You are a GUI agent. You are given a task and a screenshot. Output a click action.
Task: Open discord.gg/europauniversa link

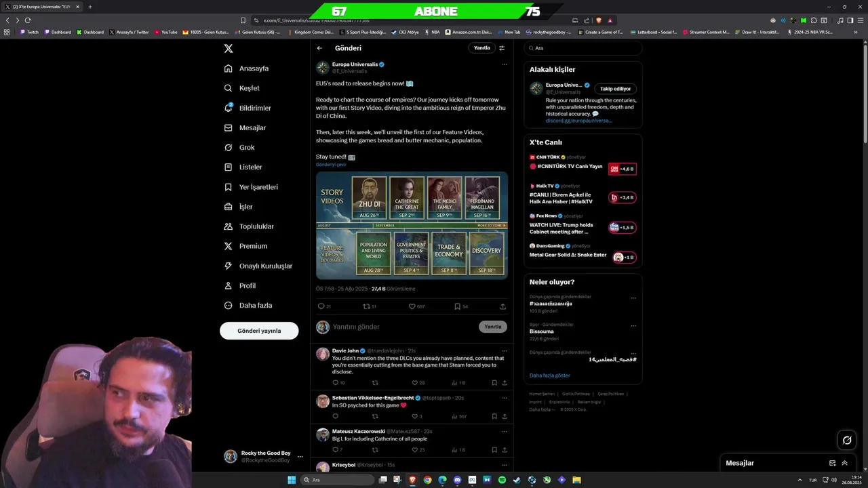point(578,121)
